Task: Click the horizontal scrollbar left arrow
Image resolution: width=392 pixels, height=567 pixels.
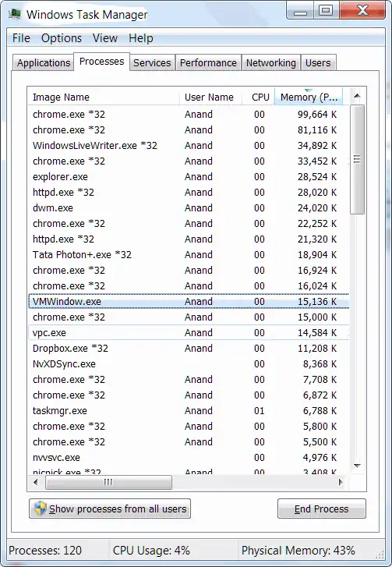Action: point(35,482)
